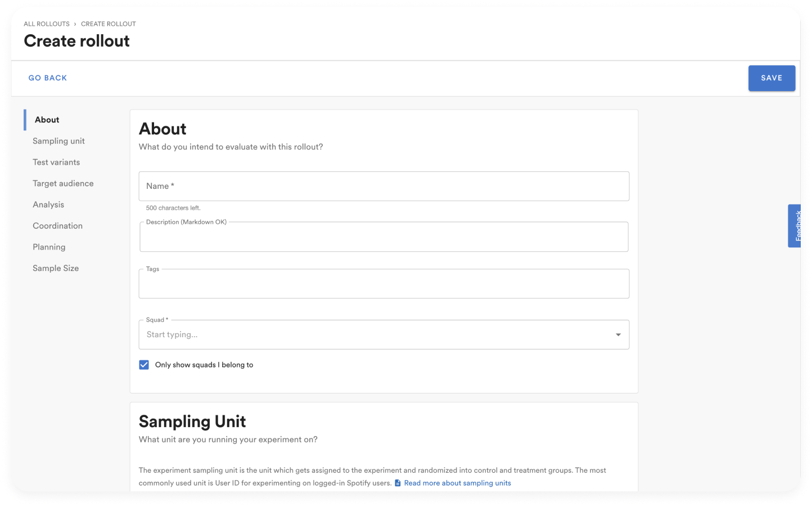Click the Go Back button

click(x=48, y=78)
